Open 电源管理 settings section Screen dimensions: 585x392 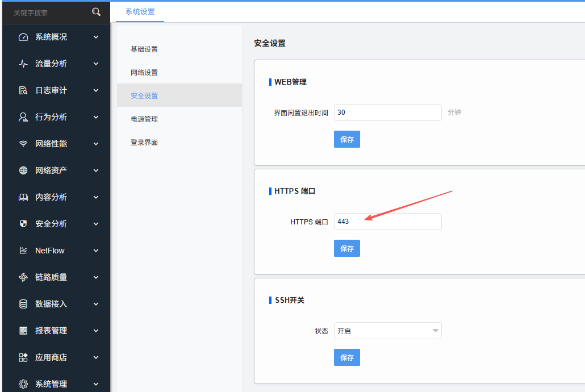pyautogui.click(x=144, y=119)
